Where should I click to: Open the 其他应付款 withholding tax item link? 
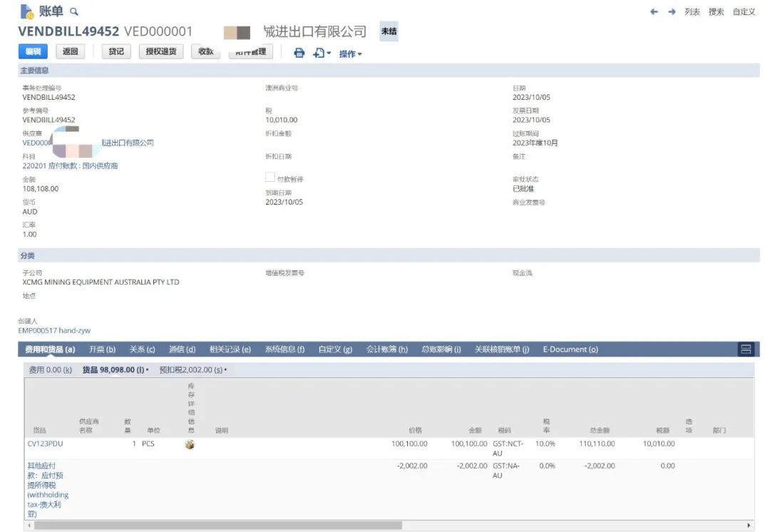(48, 490)
